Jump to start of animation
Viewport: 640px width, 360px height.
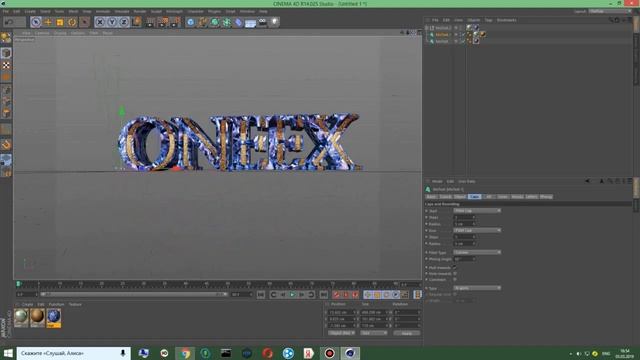pos(261,294)
